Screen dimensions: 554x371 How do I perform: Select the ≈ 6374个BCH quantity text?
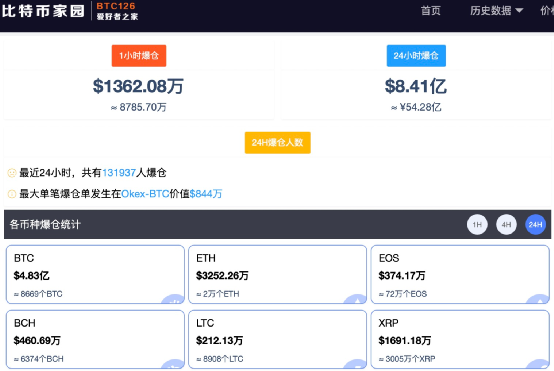[x=39, y=359]
